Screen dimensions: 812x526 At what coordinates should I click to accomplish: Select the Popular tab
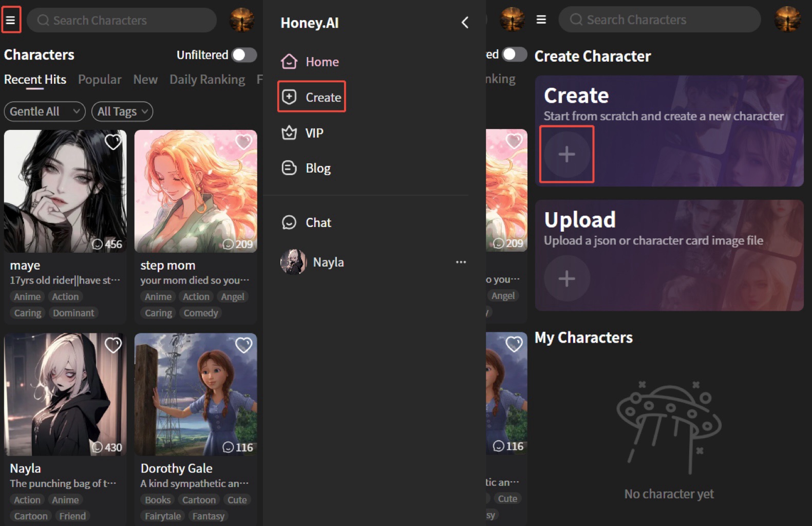point(100,80)
